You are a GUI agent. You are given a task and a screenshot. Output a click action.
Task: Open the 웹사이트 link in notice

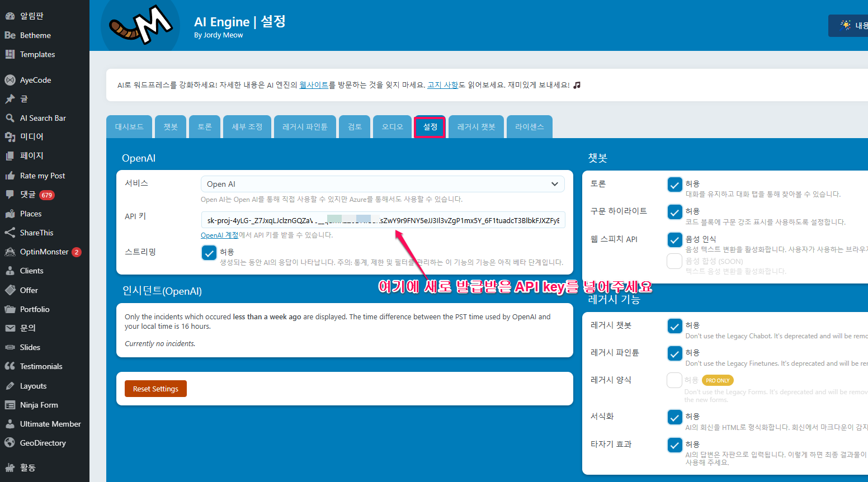[314, 85]
